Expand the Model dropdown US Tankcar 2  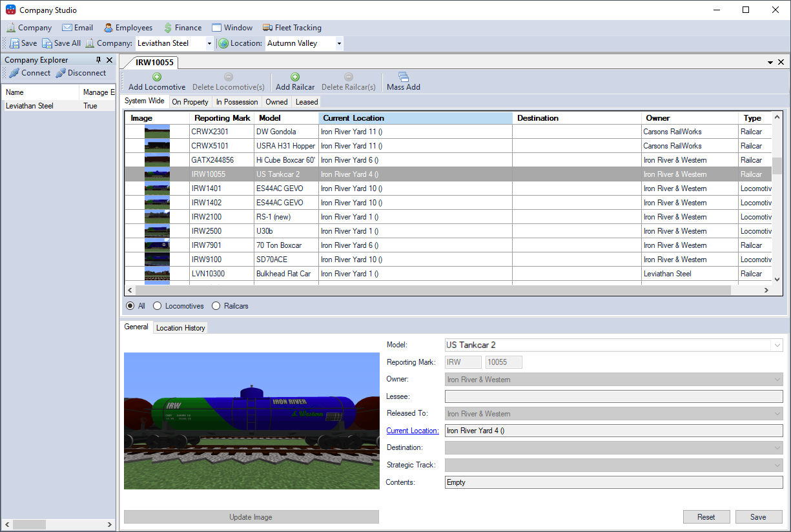coord(777,345)
